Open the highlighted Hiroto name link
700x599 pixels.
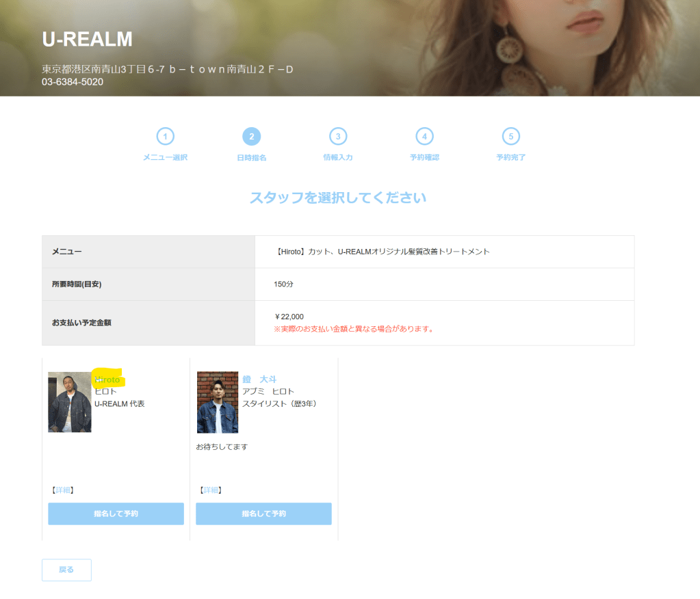pos(107,380)
